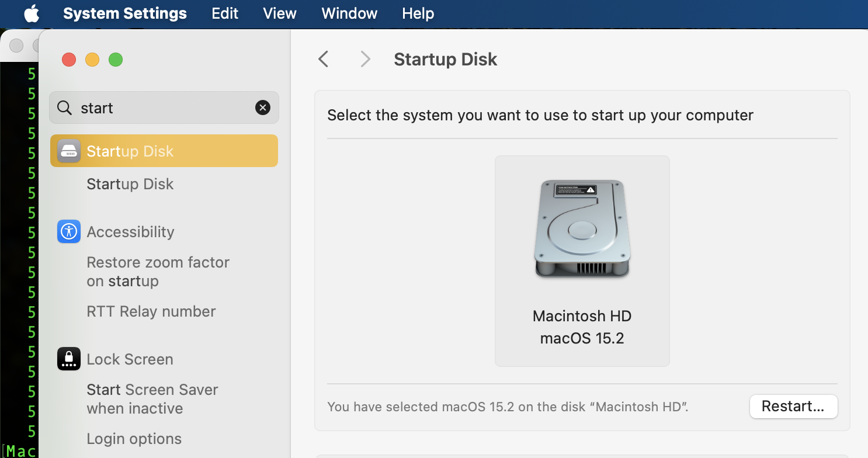Open the Window menu

coord(349,13)
